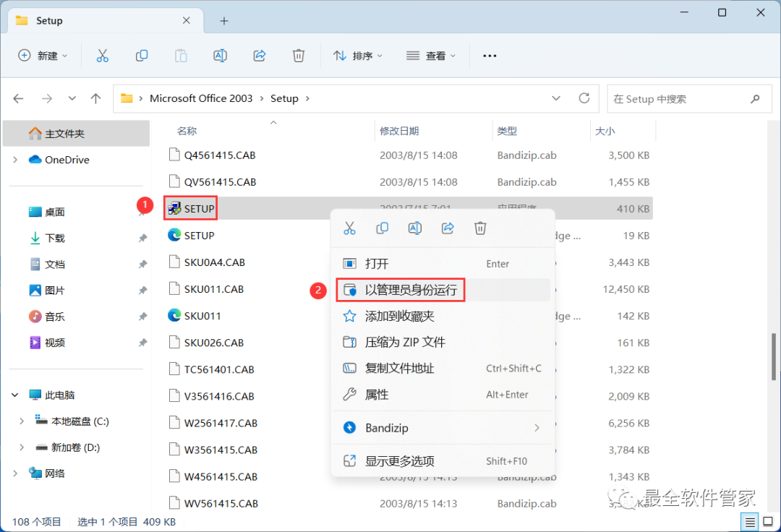Click the Share icon in the toolbar
Image resolution: width=781 pixels, height=532 pixels.
point(260,56)
